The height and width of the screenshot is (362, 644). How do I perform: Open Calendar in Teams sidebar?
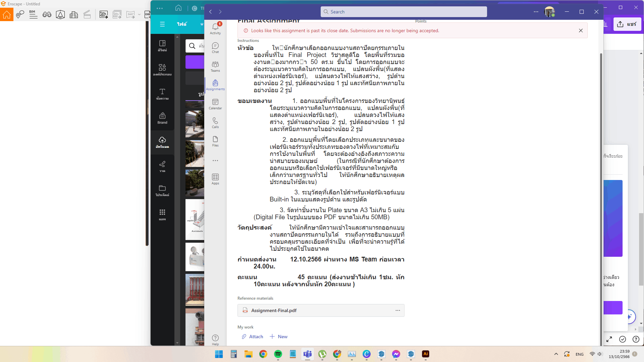point(215,104)
